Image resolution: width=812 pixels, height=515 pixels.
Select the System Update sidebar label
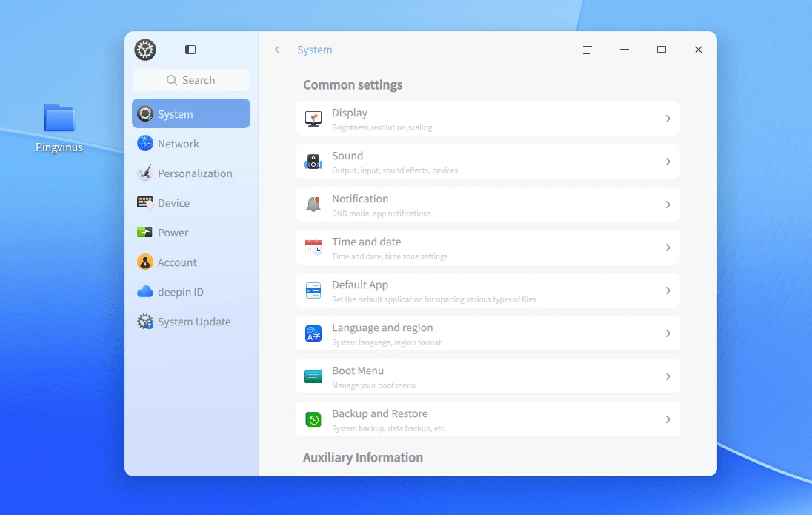[x=194, y=322]
